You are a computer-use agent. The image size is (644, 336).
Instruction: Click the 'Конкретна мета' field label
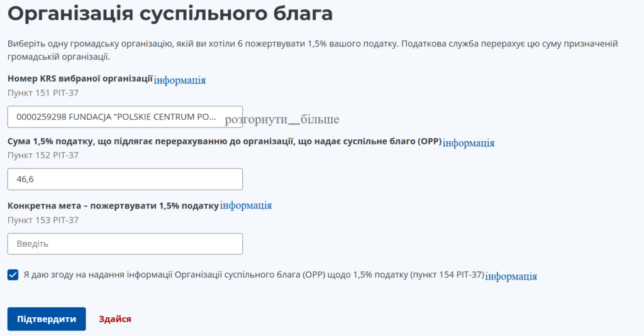coord(113,205)
